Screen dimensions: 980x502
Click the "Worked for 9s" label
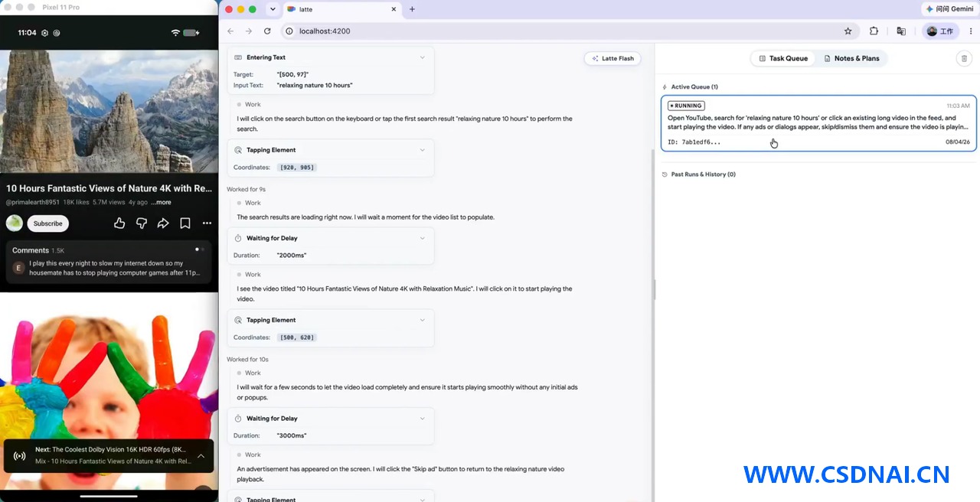[x=246, y=189]
